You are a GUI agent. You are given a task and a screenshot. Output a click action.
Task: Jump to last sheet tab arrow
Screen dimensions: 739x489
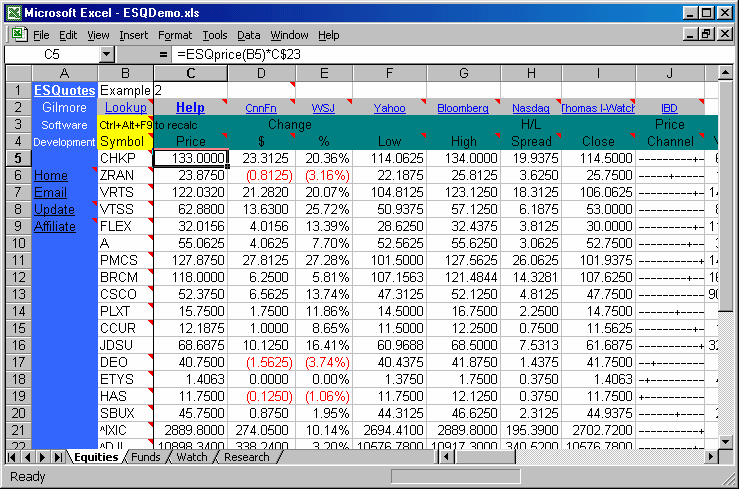click(57, 457)
